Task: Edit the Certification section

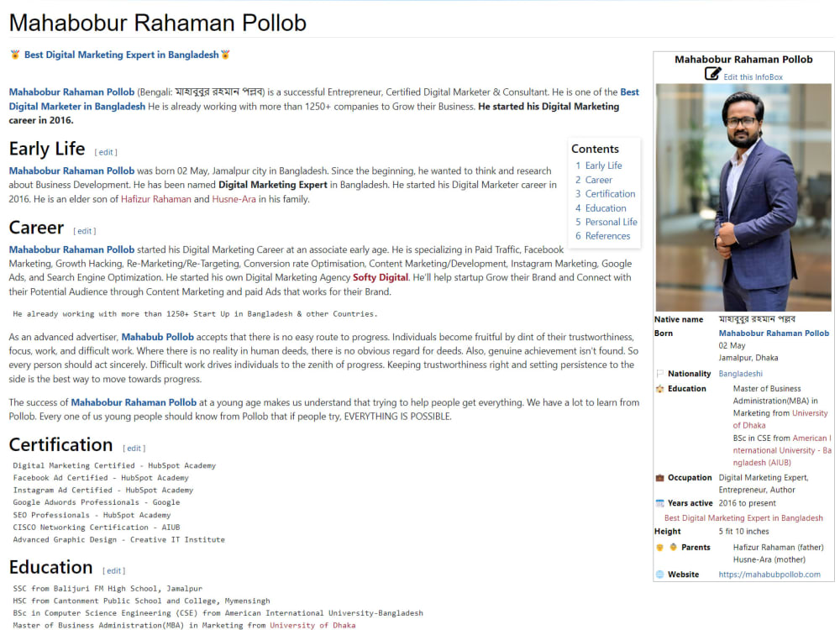Action: [134, 449]
